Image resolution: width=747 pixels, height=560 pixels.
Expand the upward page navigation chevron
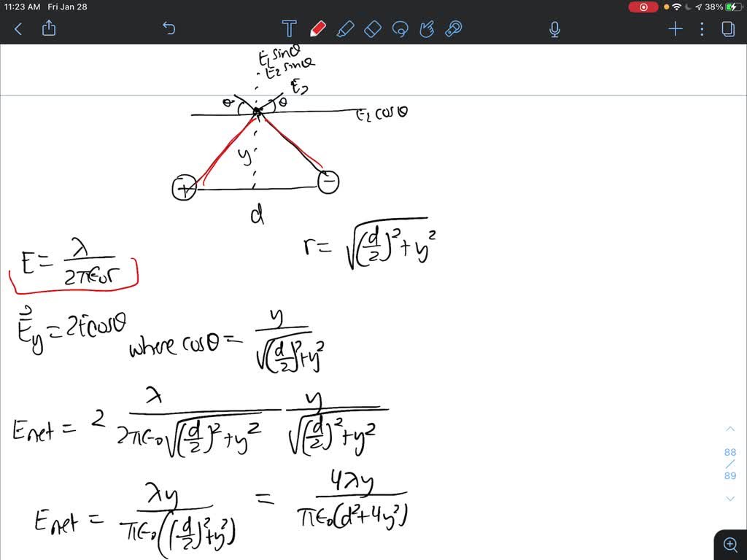[x=730, y=429]
